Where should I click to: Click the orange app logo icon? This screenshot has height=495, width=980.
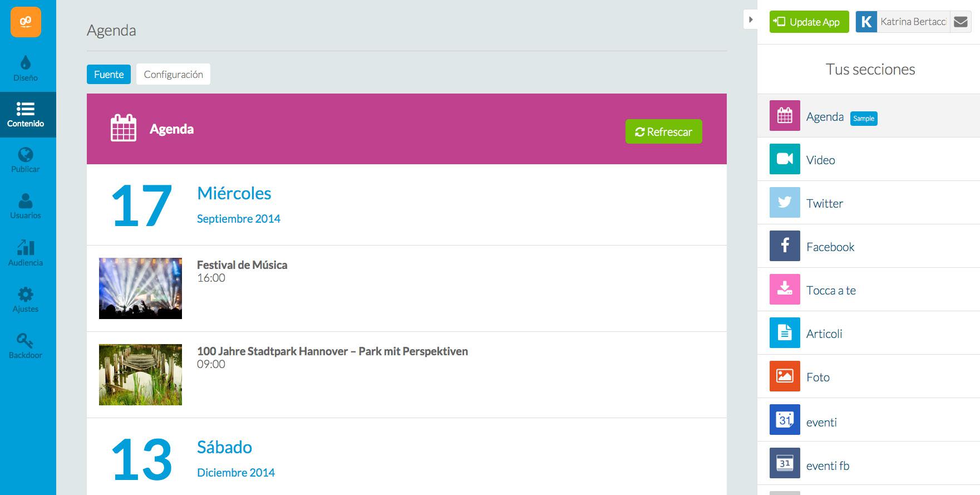tap(26, 22)
